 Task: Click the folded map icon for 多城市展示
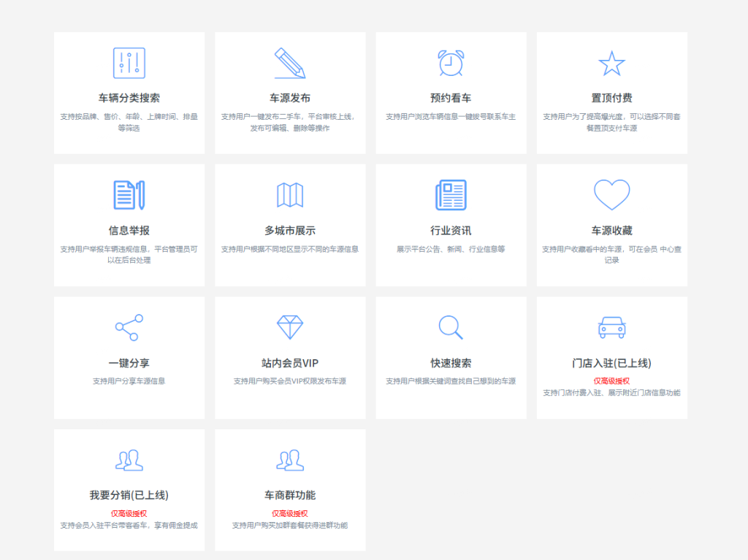point(290,195)
